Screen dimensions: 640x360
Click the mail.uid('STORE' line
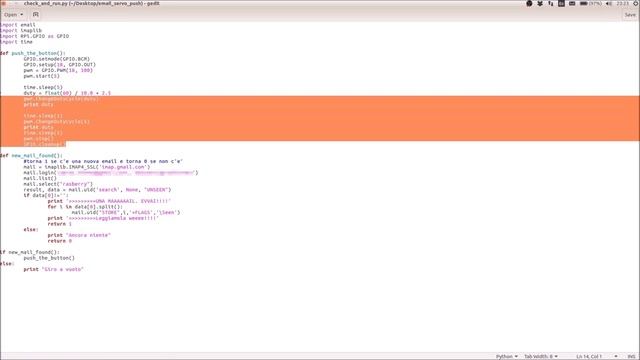pyautogui.click(x=126, y=213)
